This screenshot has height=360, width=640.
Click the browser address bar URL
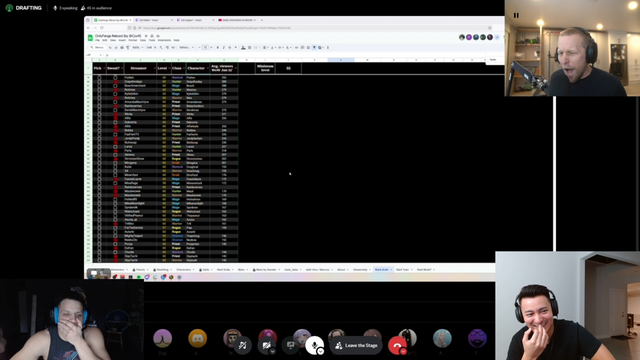(216, 28)
